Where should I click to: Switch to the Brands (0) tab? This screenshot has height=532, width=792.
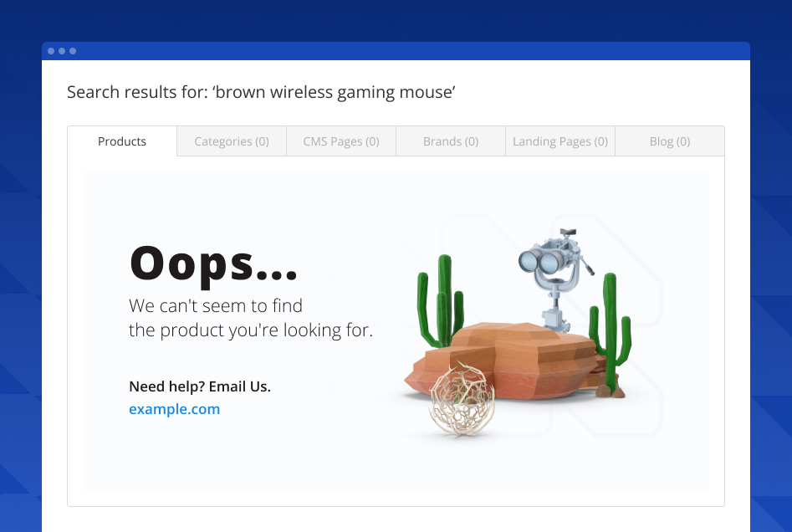pyautogui.click(x=451, y=141)
